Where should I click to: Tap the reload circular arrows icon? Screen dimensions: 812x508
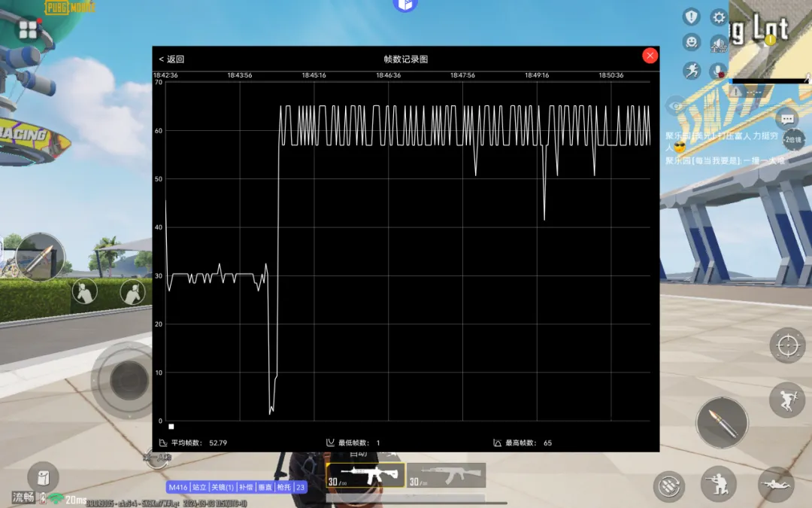click(669, 485)
